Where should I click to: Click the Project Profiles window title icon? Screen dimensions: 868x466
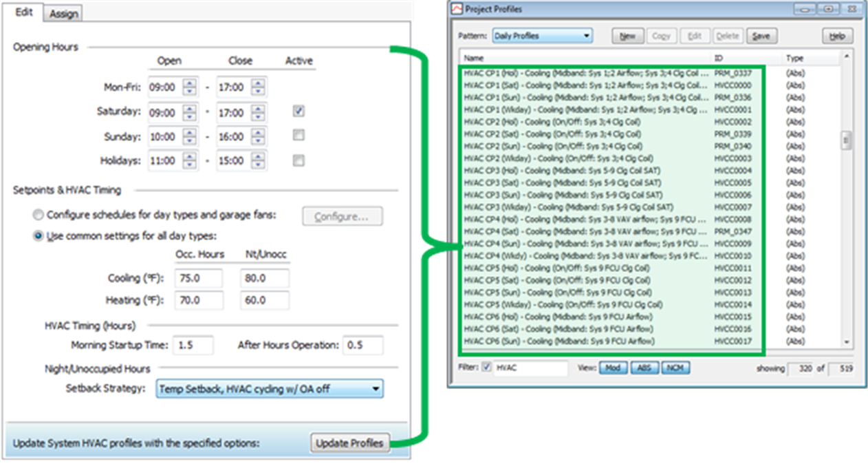[457, 10]
